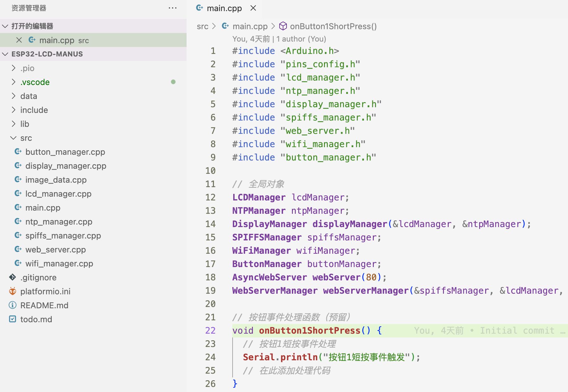Screen dimensions: 568x392
Task: Collapse the ESP32-LCD-MANUS project section
Action: [5, 54]
